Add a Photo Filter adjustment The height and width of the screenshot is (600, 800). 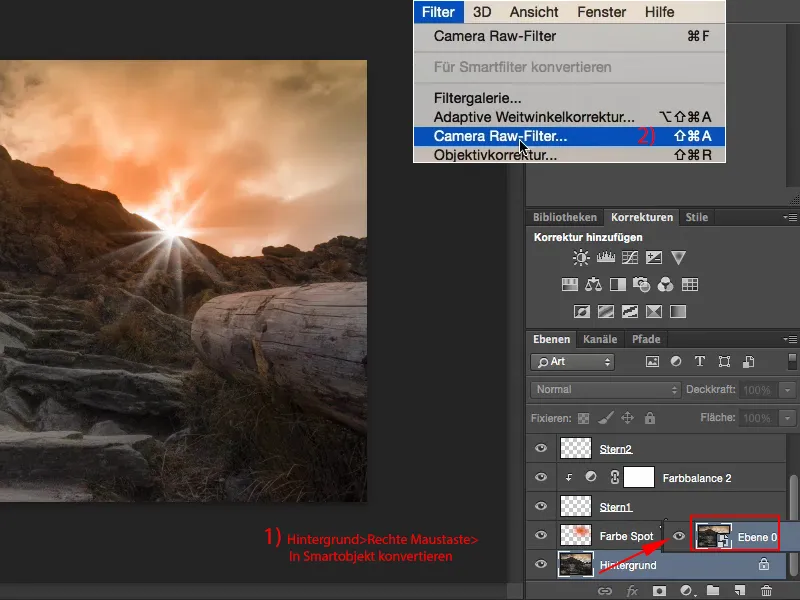point(640,286)
